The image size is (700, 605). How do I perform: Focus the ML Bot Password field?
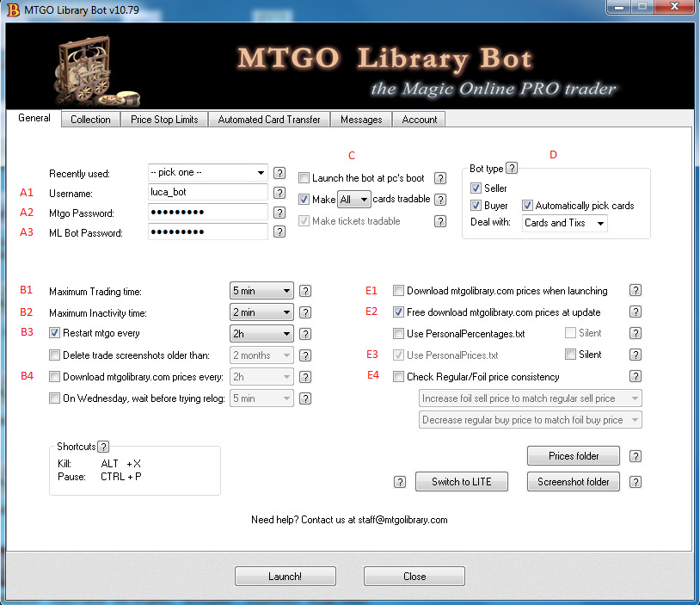pyautogui.click(x=207, y=232)
